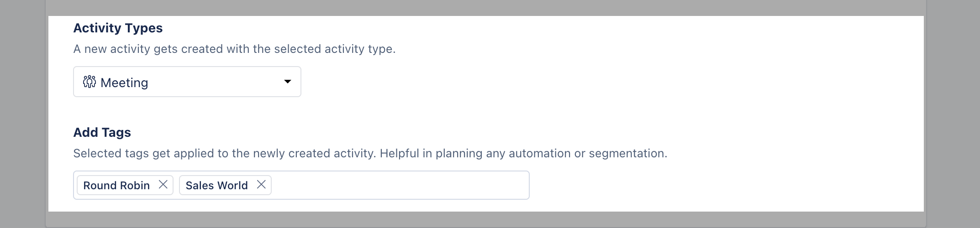Focus the empty tags input area

[400, 185]
